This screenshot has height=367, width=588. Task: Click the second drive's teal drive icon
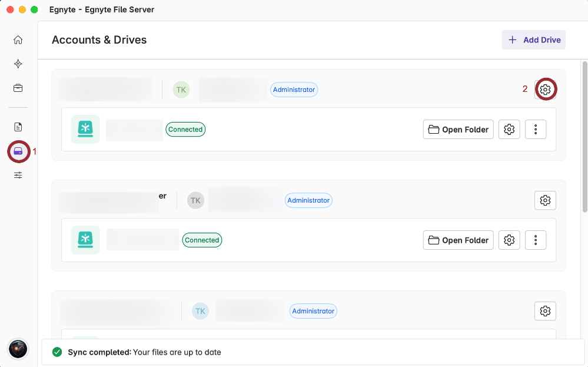tap(85, 240)
